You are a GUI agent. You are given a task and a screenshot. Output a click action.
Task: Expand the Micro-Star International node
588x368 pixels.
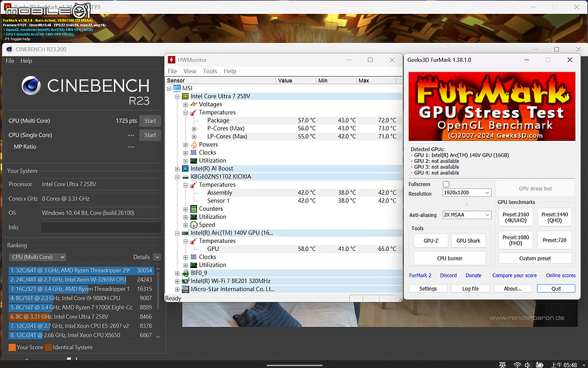click(x=177, y=289)
